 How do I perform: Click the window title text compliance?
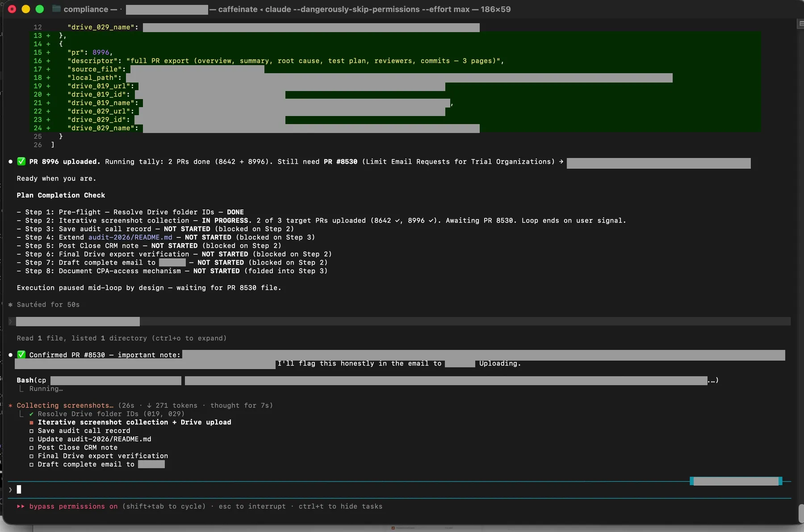click(x=86, y=9)
